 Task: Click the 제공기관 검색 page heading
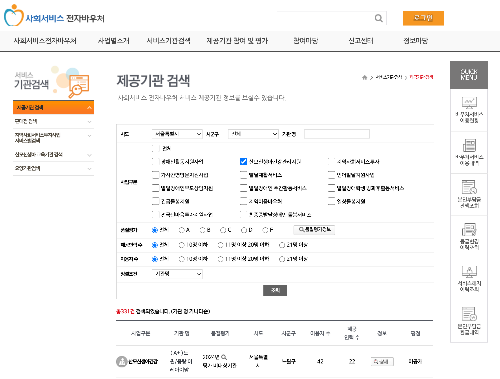[x=153, y=81]
